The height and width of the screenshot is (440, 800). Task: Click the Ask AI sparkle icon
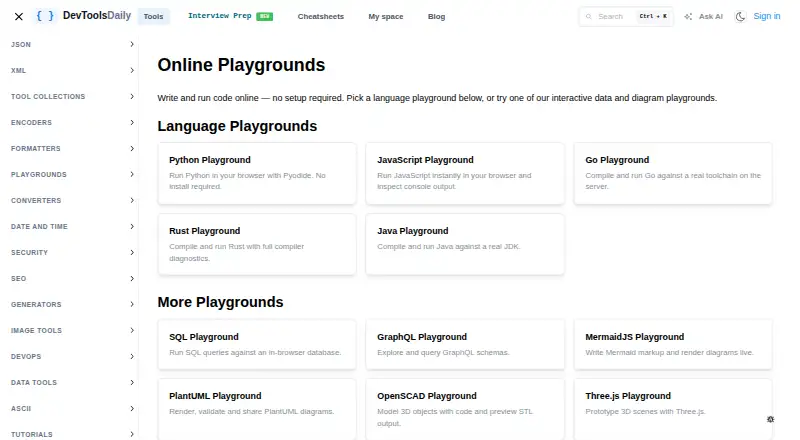[x=688, y=16]
